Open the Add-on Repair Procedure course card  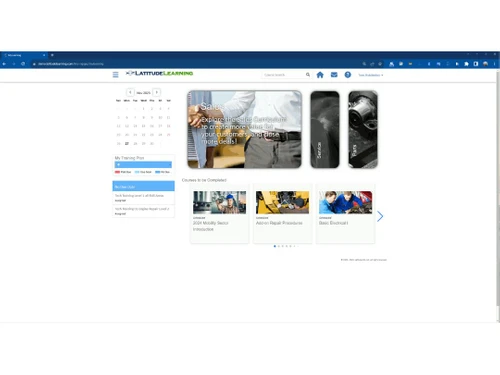[282, 213]
